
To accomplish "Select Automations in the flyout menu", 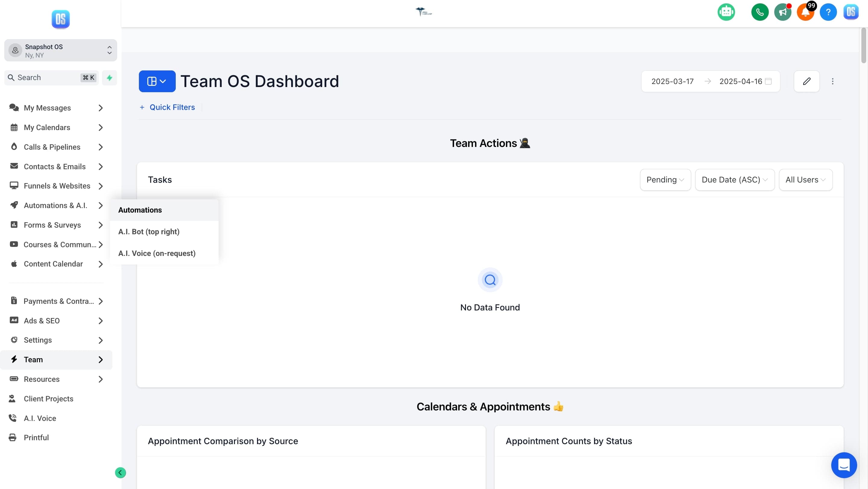I will tap(164, 210).
